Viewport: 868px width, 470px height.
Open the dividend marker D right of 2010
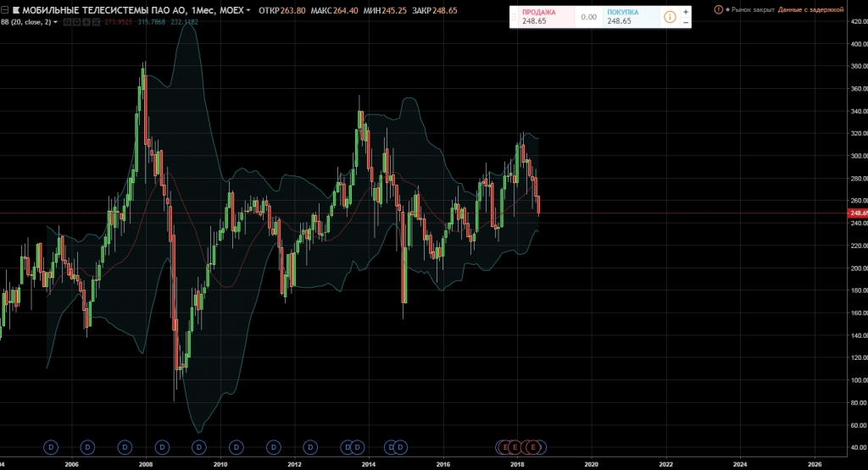click(x=236, y=447)
